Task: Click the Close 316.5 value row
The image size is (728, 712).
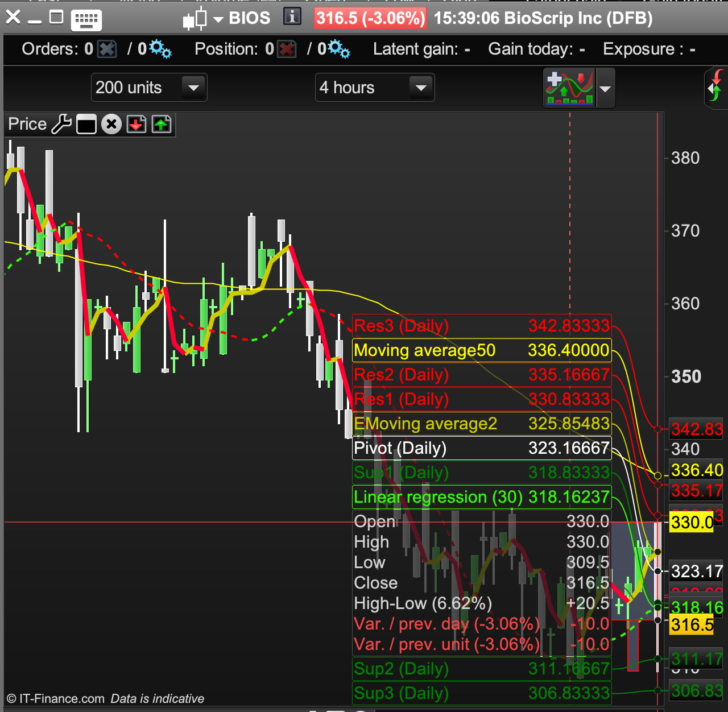Action: 482,583
